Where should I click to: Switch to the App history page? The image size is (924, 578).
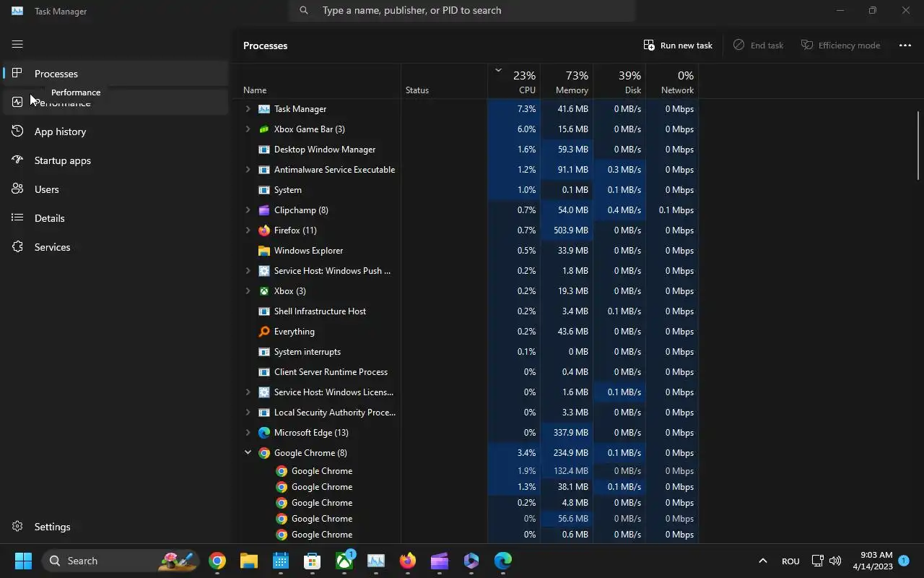(x=115, y=131)
